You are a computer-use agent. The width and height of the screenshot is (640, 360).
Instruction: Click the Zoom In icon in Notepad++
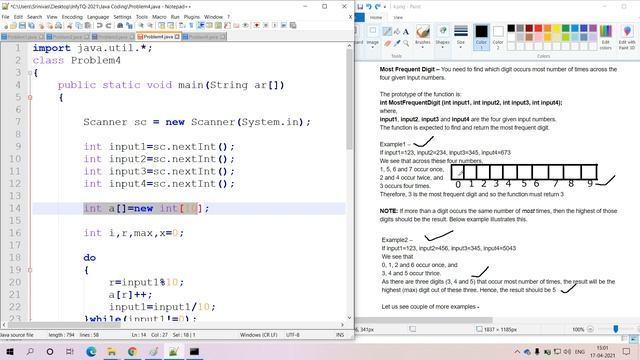click(x=141, y=25)
